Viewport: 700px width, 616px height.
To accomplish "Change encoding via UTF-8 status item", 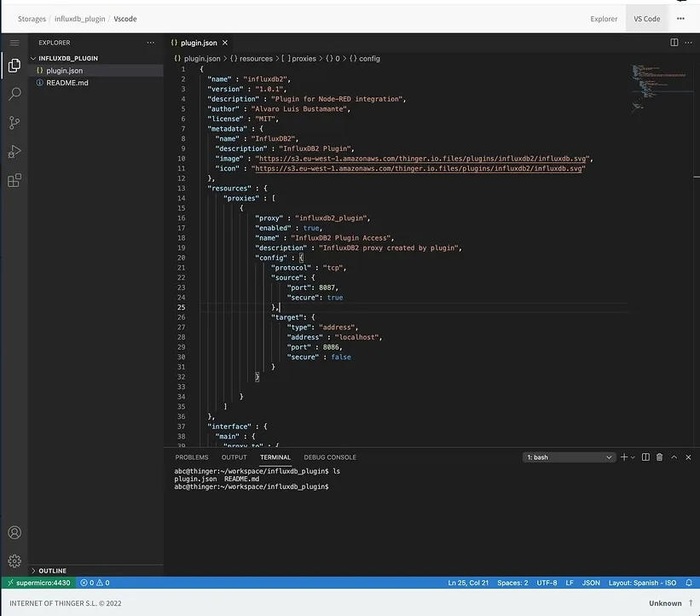I will point(547,583).
